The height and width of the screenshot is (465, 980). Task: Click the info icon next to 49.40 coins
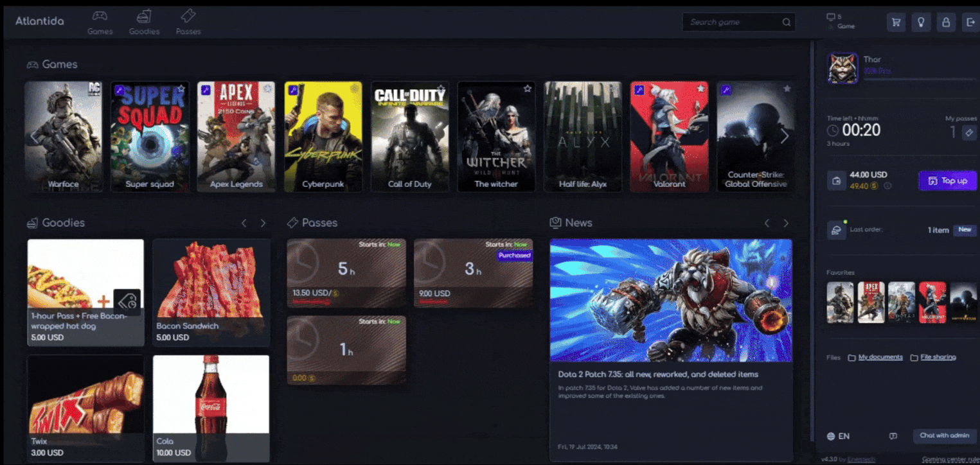[887, 186]
